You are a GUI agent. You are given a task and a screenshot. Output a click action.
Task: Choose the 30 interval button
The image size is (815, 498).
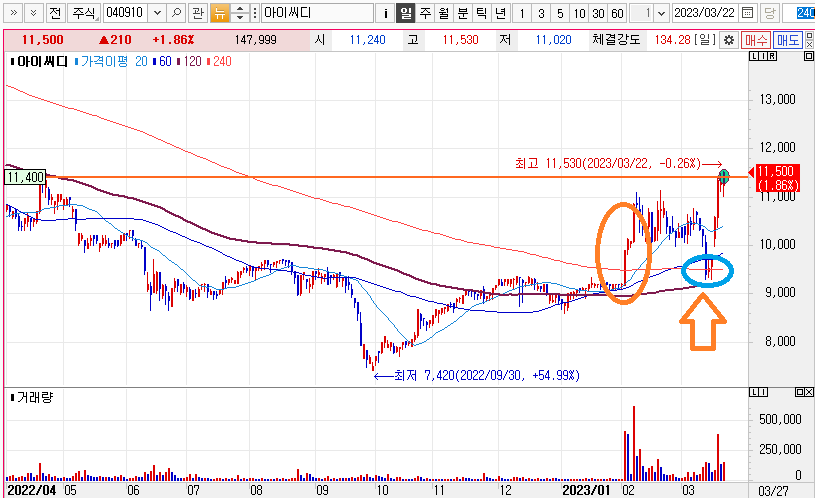point(598,13)
